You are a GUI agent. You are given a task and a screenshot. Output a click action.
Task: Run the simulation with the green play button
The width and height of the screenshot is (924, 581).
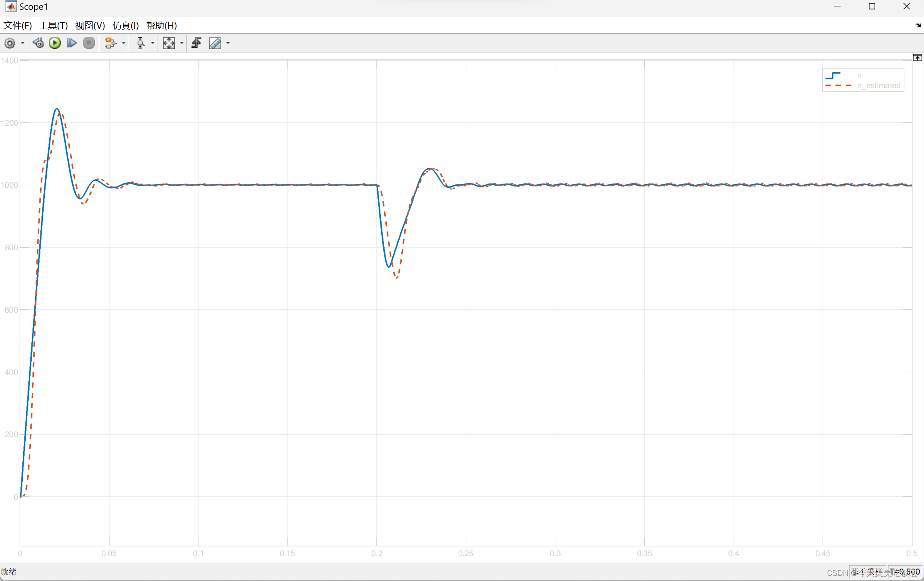(55, 43)
